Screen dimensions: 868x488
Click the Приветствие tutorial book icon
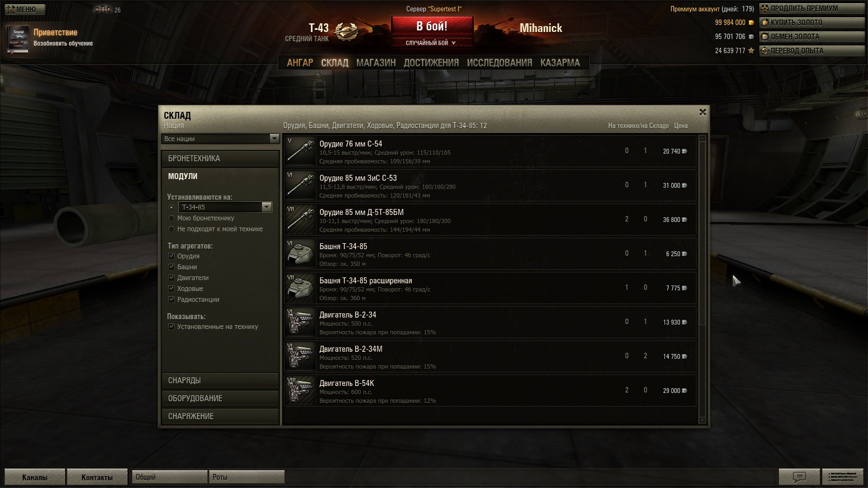[18, 39]
